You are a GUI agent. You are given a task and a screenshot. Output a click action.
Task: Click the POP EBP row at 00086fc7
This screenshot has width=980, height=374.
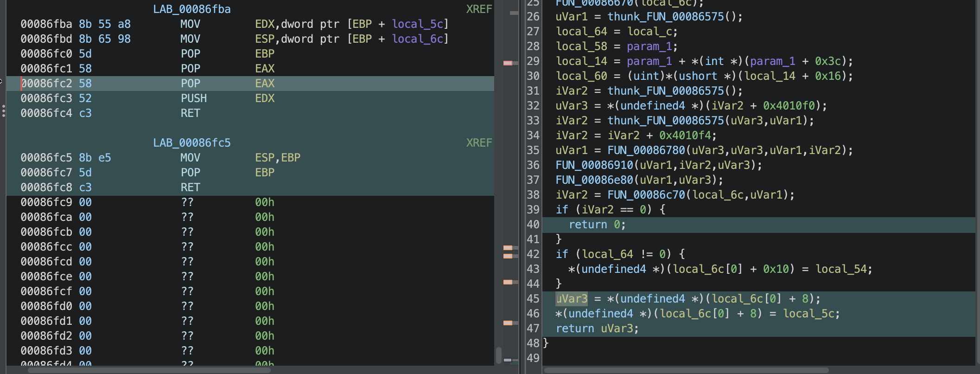[250, 173]
